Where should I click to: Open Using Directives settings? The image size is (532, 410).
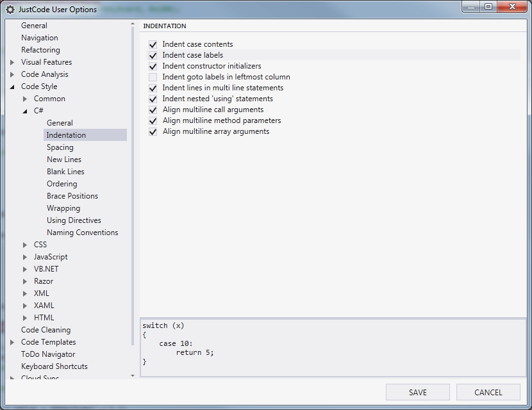pos(74,220)
